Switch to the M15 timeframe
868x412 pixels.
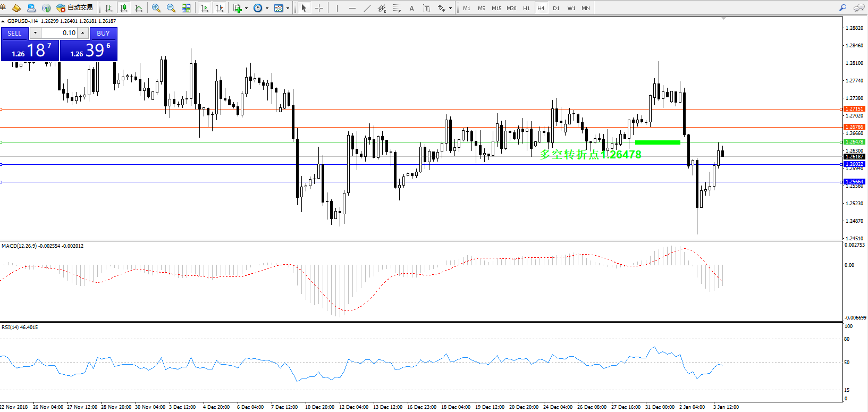coord(496,8)
